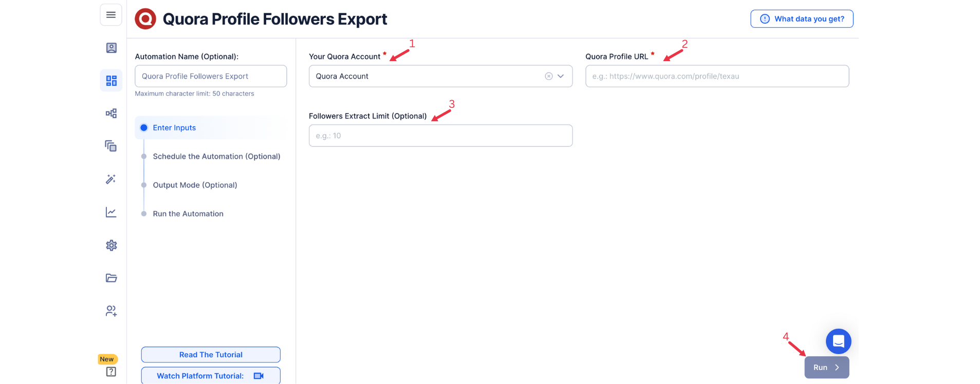Open the analytics line chart icon
Screen dimensions: 980x384
111,212
